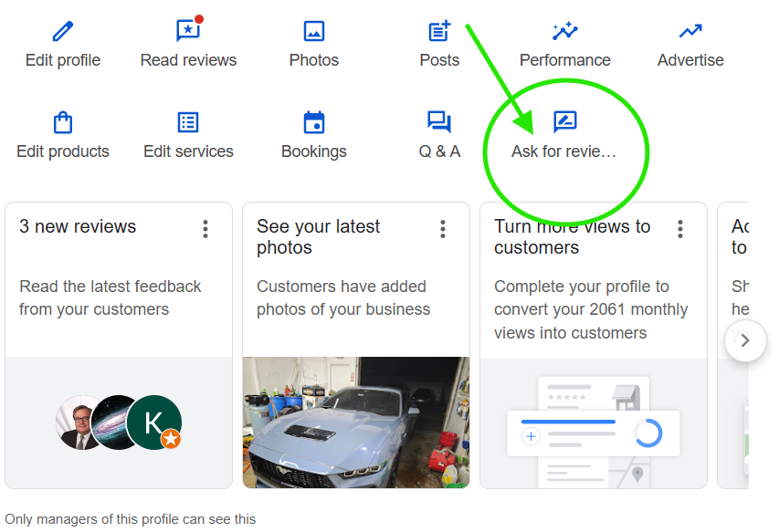Create a post via the Posts icon
Viewport: 779px width, 532px height.
tap(439, 31)
